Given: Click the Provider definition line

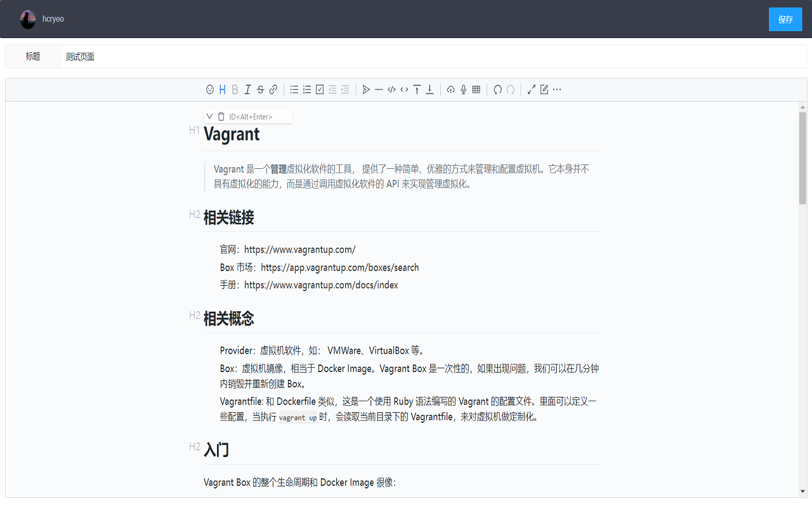Looking at the screenshot, I should (x=322, y=351).
